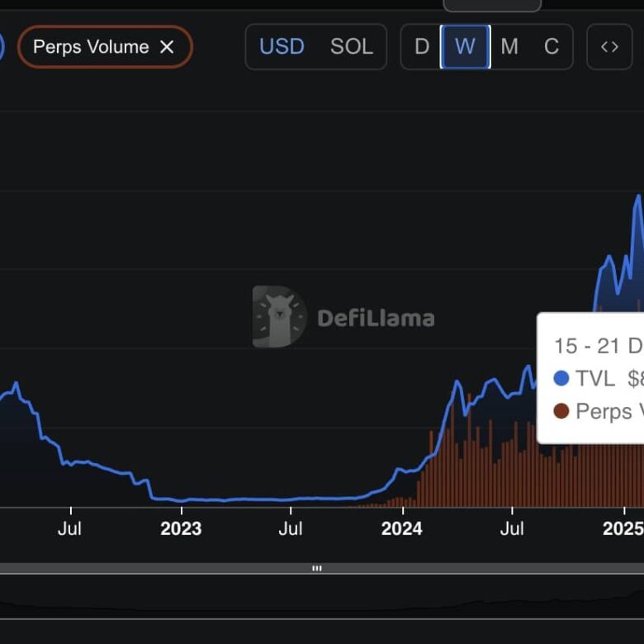Click the DefiLlama llama logo watermark
The width and height of the screenshot is (644, 644).
[x=279, y=317]
